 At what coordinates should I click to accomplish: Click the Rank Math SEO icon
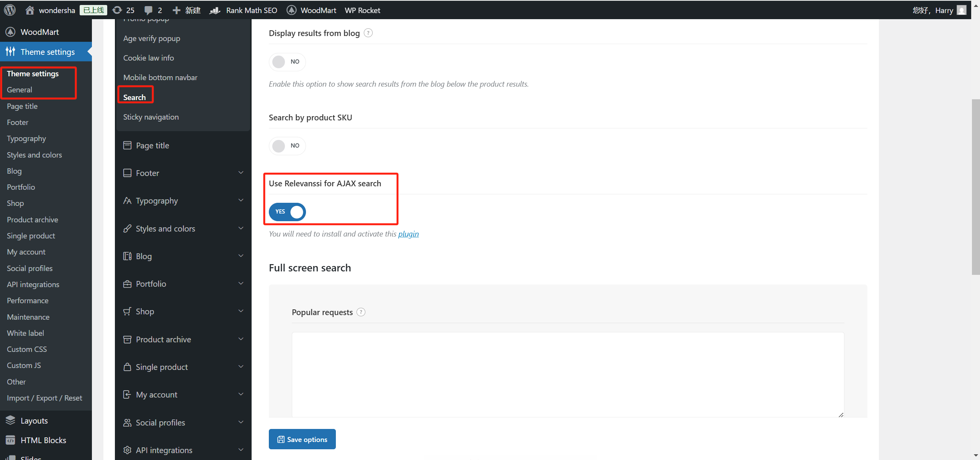pos(215,10)
